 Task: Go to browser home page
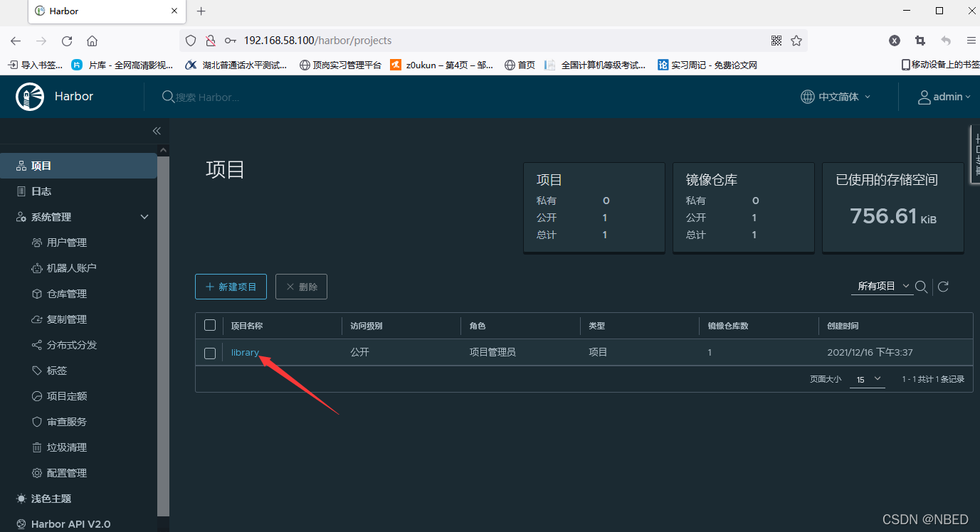(92, 41)
